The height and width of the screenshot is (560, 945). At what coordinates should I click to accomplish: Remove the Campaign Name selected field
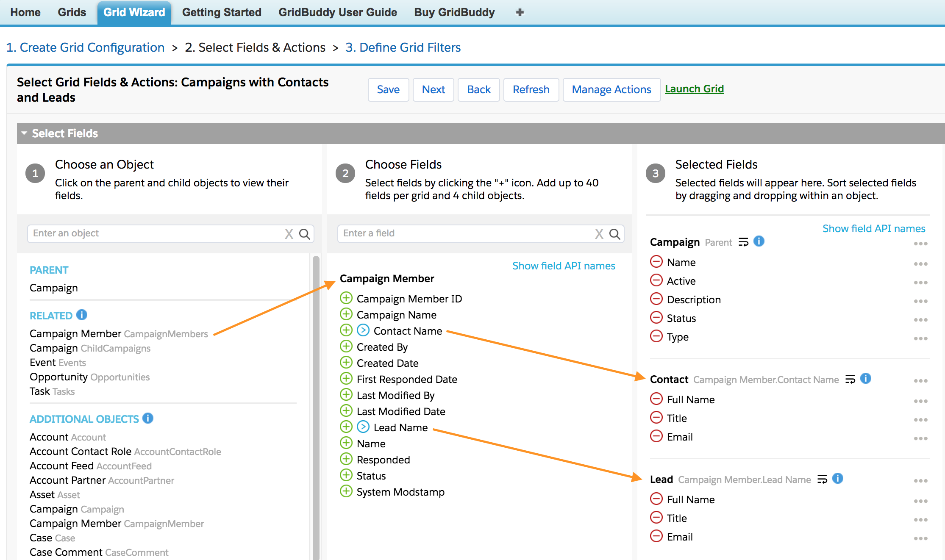[x=656, y=262]
